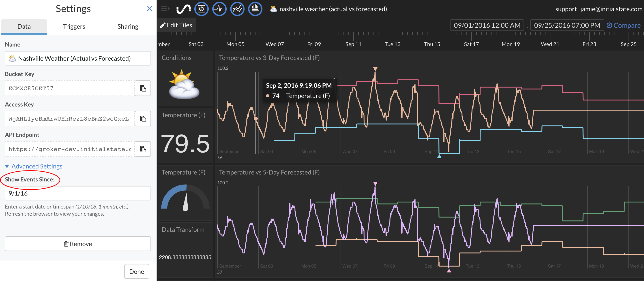
Task: Open the start date 09/01/2016 picker
Action: click(x=487, y=26)
